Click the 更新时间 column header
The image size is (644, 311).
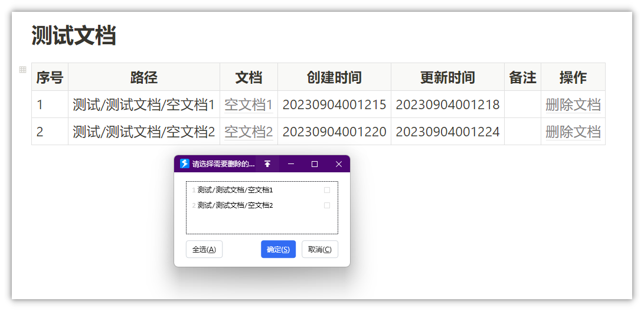(447, 77)
